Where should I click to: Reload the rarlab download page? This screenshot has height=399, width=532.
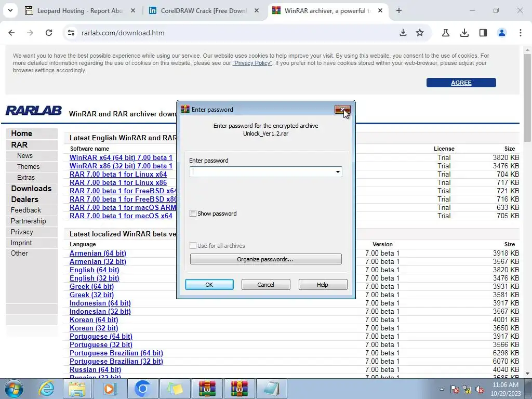[49, 33]
